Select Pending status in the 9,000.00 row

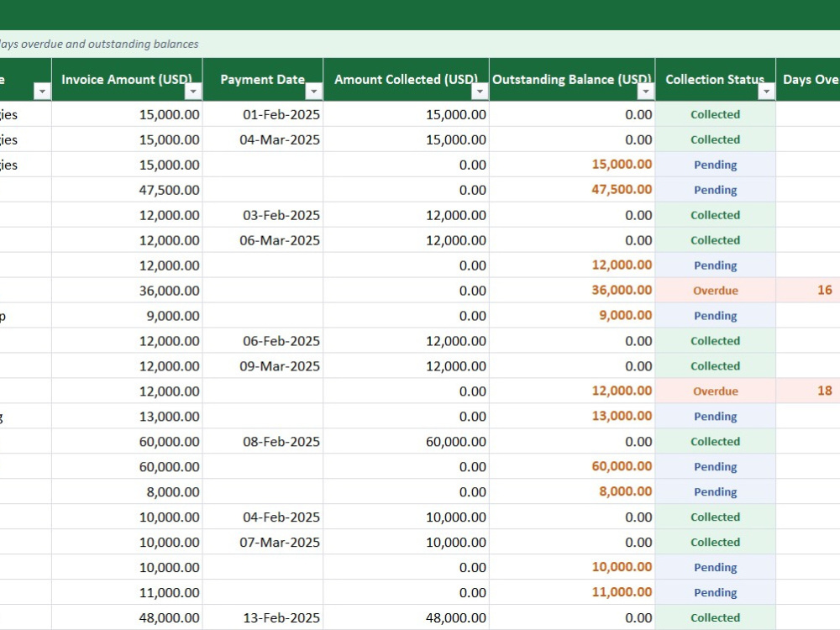pyautogui.click(x=715, y=316)
